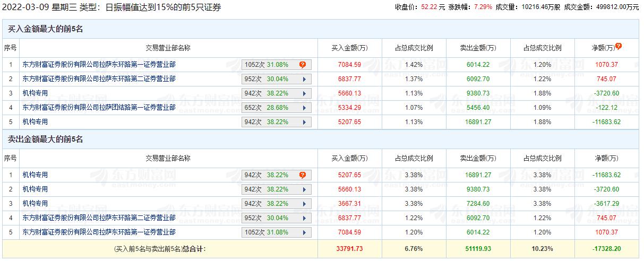Click arrow icon on buy table row 3's 942次 badge
Screen dimensions: 644x261
(304, 93)
